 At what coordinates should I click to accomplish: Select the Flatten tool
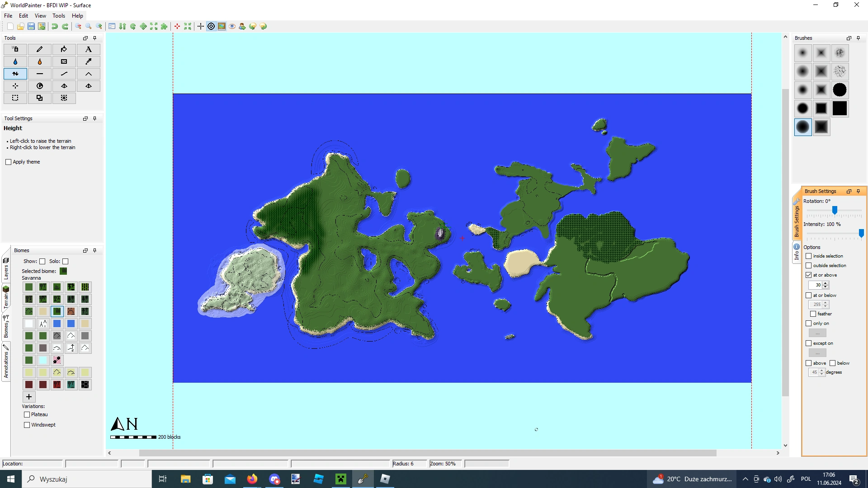click(40, 74)
